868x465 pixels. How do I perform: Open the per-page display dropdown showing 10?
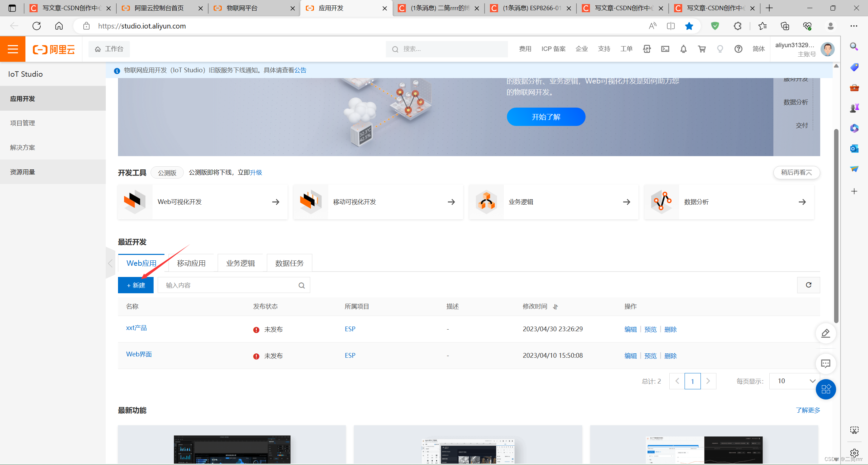click(794, 381)
